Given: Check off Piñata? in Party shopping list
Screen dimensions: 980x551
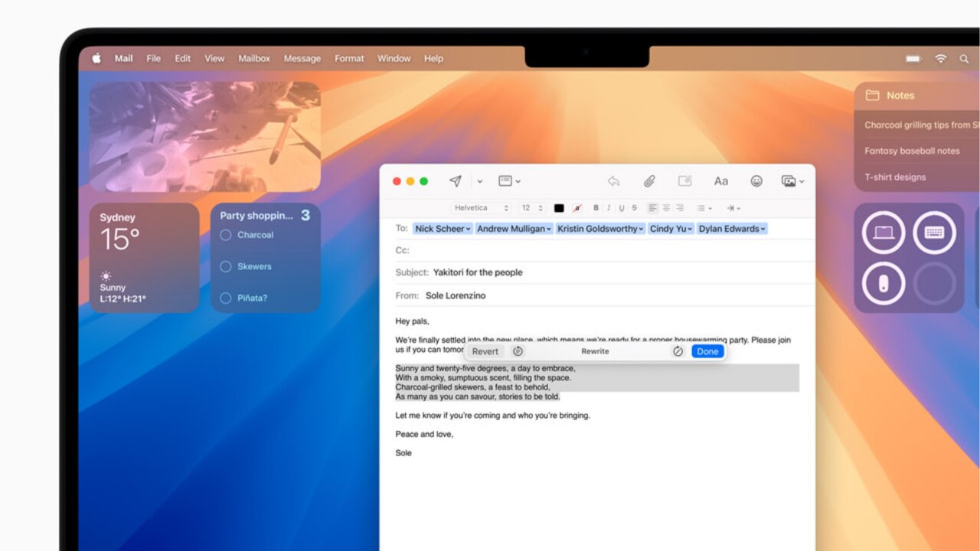Looking at the screenshot, I should [x=226, y=298].
